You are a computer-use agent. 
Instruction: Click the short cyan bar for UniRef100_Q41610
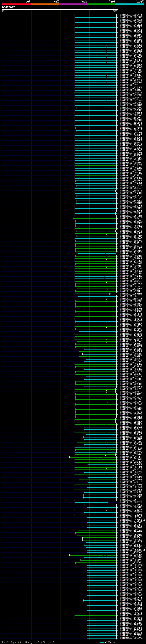(97, 254)
